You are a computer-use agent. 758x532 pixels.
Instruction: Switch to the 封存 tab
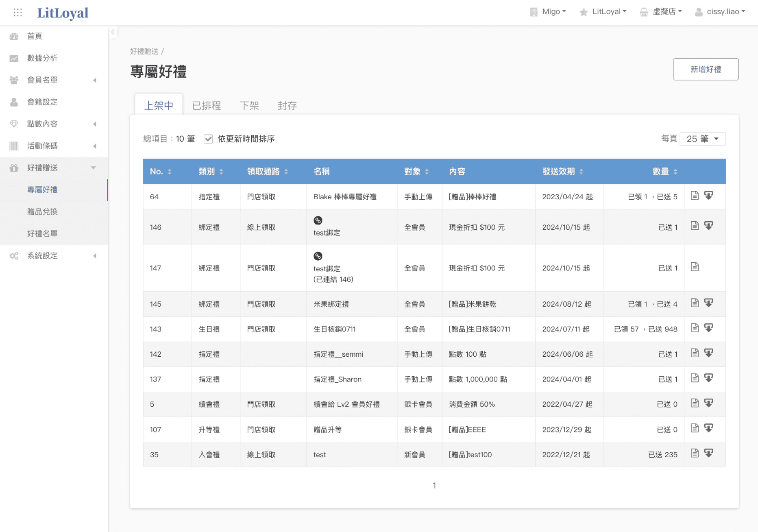[287, 106]
